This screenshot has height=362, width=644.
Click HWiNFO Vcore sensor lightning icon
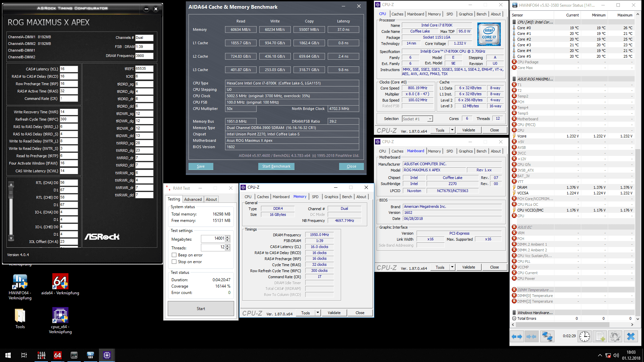coord(514,136)
